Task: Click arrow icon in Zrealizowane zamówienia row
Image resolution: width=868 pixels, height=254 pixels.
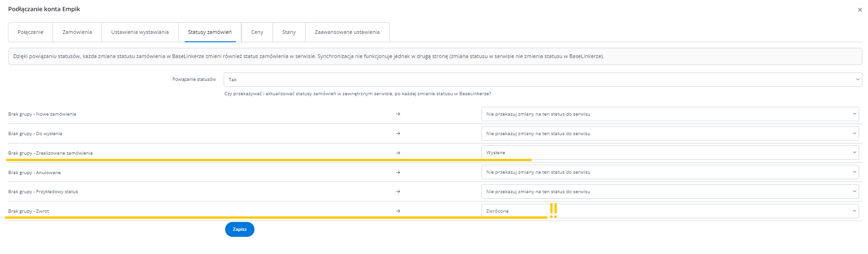Action: point(398,153)
